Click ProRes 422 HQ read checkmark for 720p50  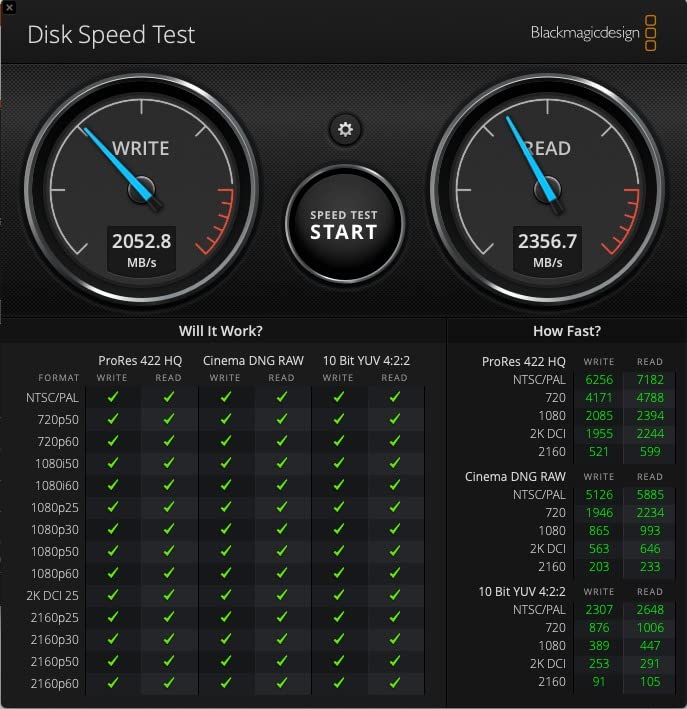pyautogui.click(x=169, y=420)
